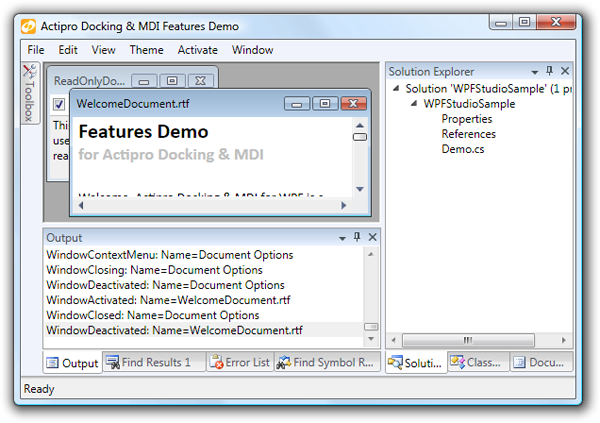This screenshot has height=423, width=600.
Task: Click Output panel vertical scrollbar thumb
Action: coord(371,327)
